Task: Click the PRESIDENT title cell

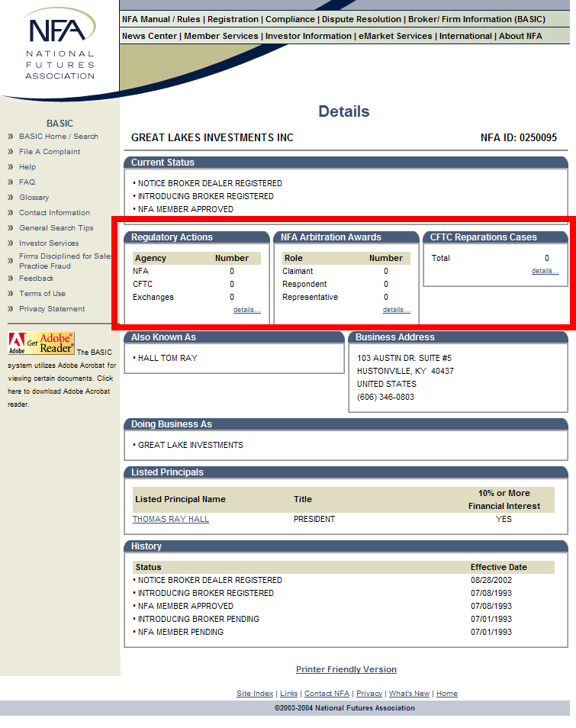Action: coord(314,519)
